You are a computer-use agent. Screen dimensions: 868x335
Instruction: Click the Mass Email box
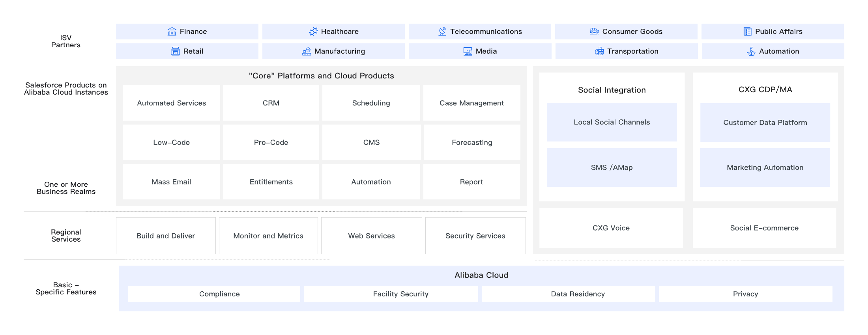[x=172, y=182]
